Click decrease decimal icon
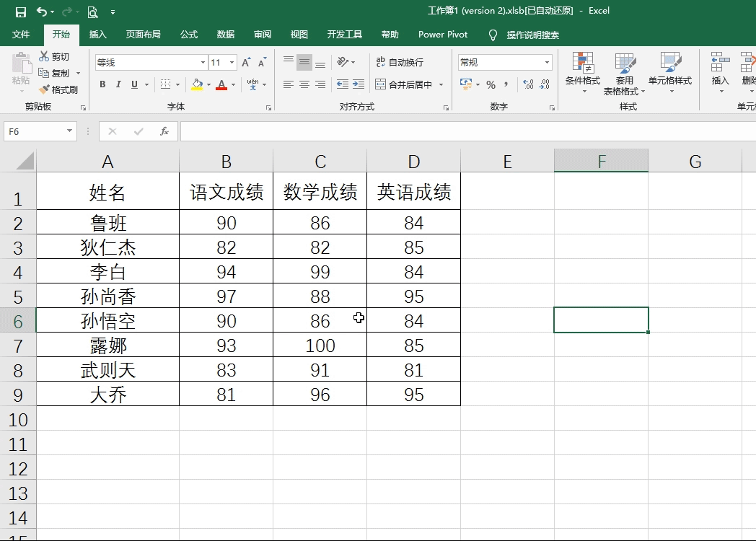This screenshot has height=541, width=756. click(x=545, y=84)
